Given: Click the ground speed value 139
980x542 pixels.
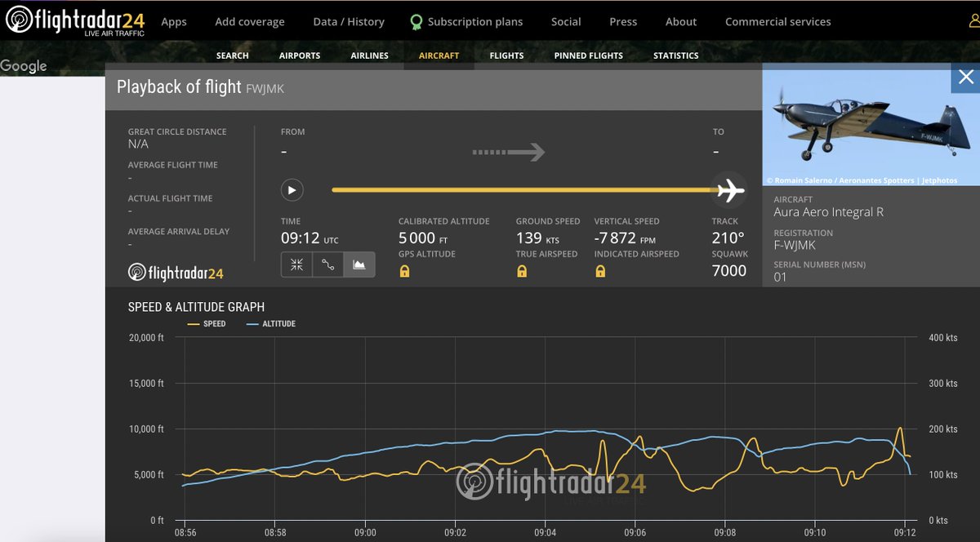Looking at the screenshot, I should 529,238.
